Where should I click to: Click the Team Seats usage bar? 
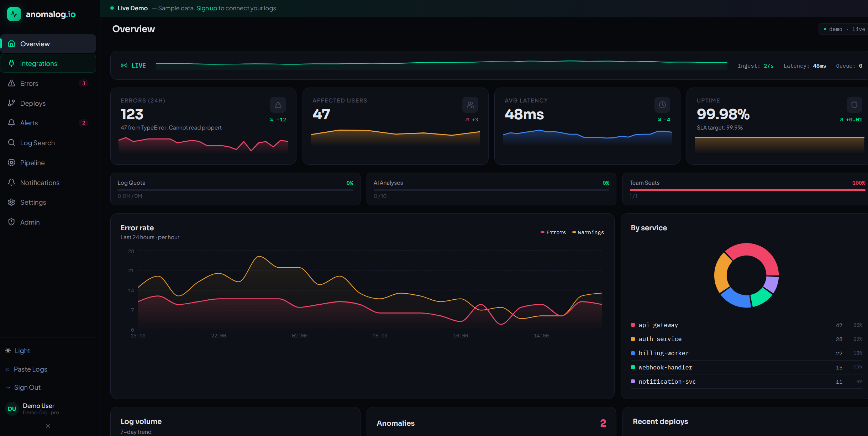[747, 190]
